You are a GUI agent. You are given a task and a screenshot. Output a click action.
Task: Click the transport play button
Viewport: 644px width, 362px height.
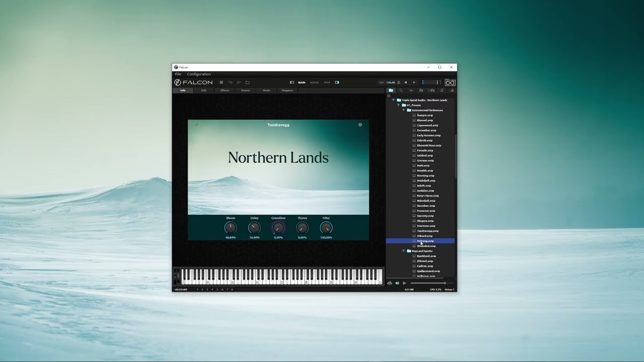[414, 82]
